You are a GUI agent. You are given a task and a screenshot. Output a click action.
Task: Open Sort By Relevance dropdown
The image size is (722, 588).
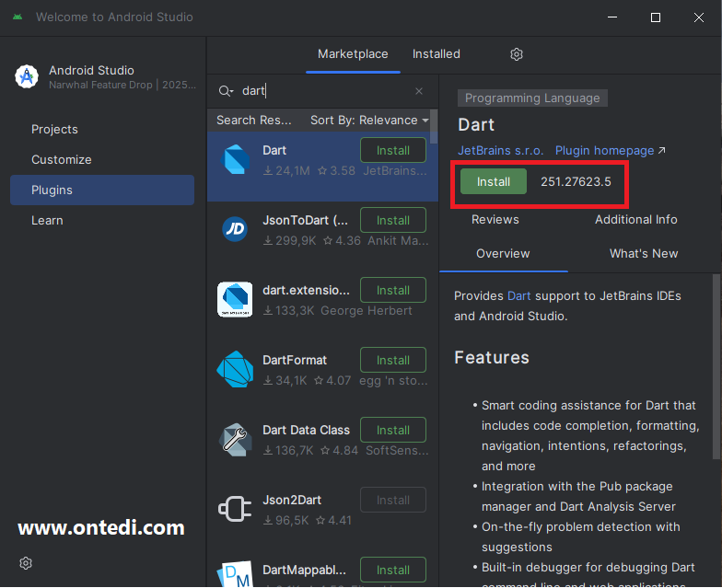pos(369,120)
